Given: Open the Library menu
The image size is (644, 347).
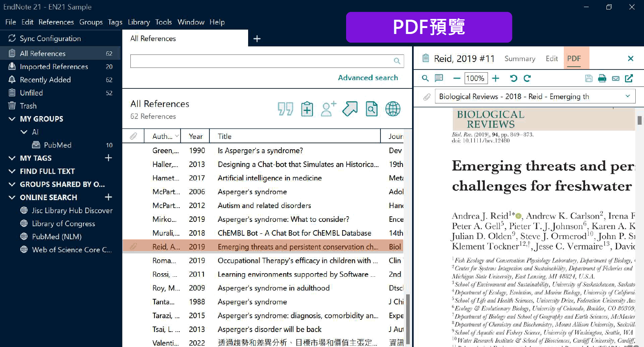Looking at the screenshot, I should point(139,22).
